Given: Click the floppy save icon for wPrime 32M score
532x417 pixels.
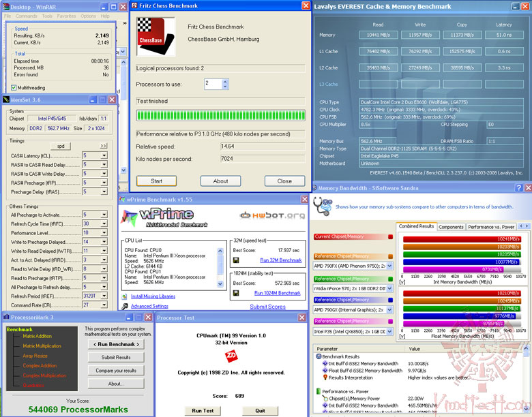Looking at the screenshot, I should pos(236,260).
